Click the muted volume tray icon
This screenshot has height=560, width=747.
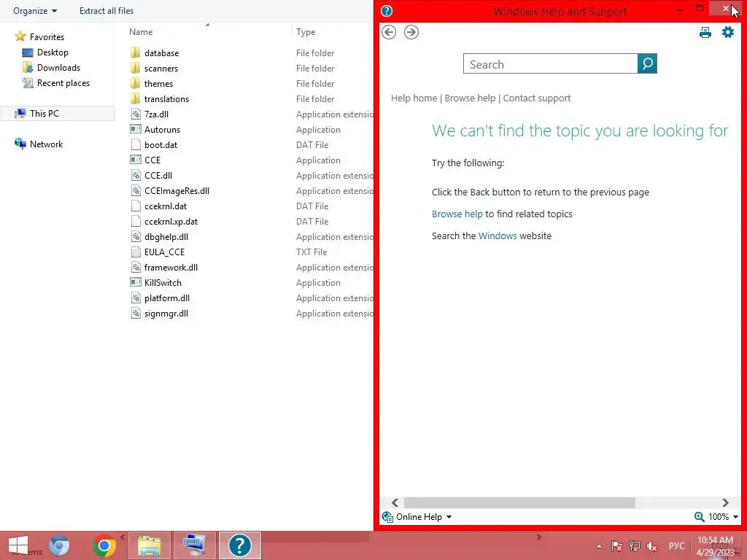tap(651, 545)
